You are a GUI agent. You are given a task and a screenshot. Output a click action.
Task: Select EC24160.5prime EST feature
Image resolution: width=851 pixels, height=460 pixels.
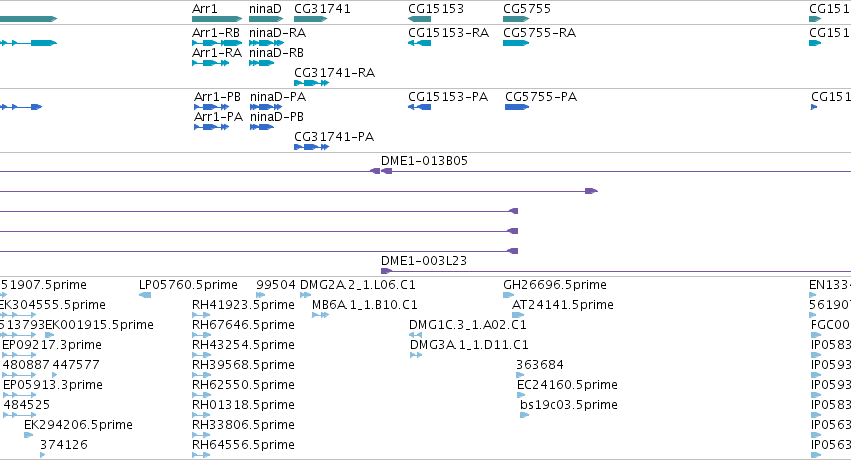(x=521, y=395)
